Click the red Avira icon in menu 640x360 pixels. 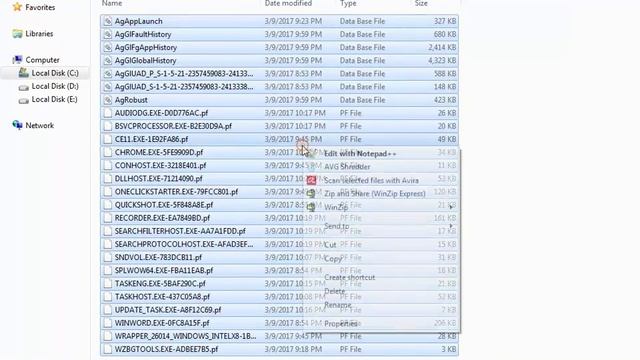(x=311, y=180)
